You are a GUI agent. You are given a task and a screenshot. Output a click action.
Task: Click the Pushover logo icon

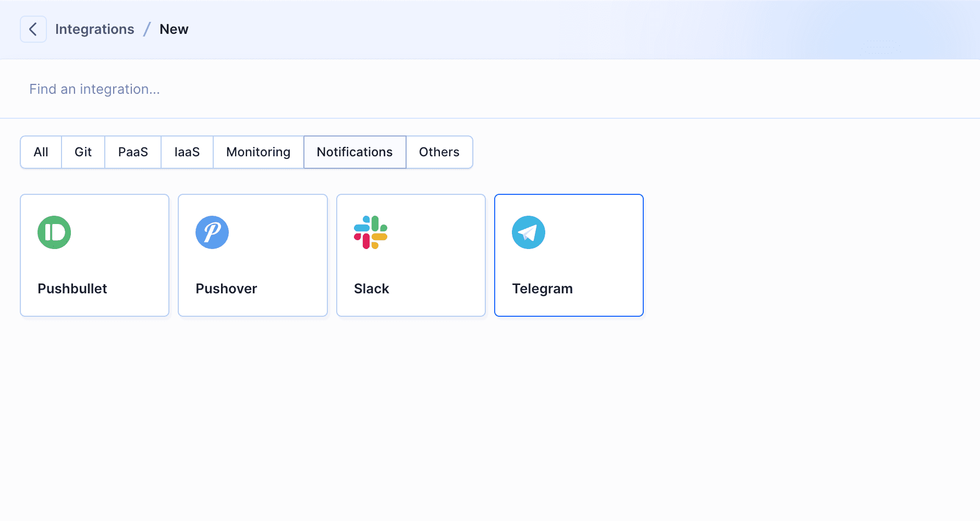point(212,232)
